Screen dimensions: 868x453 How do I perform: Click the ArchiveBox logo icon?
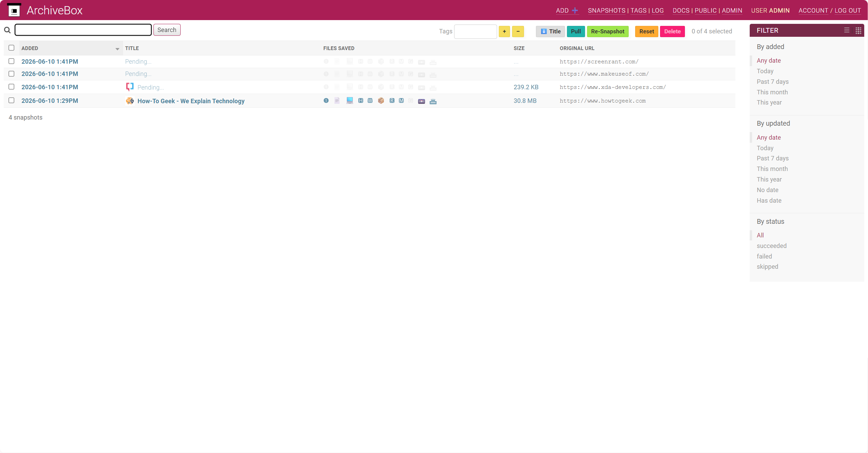point(14,10)
